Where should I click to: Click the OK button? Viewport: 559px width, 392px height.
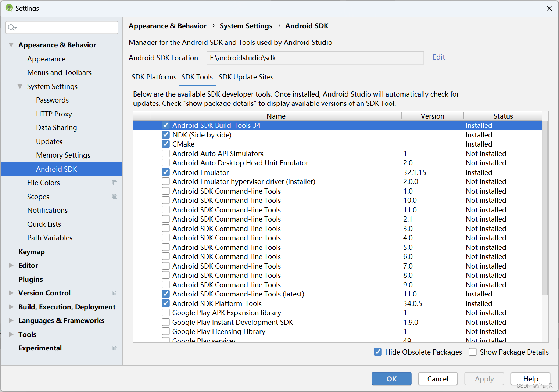tap(391, 379)
